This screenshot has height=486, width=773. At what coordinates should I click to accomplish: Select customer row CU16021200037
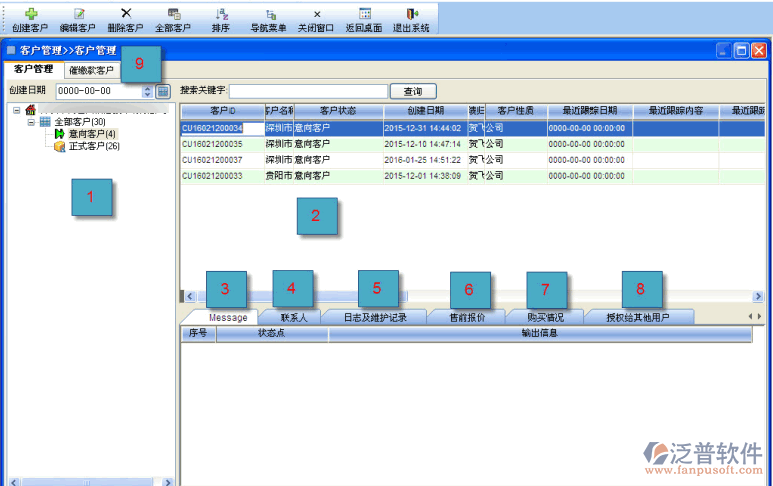473,160
